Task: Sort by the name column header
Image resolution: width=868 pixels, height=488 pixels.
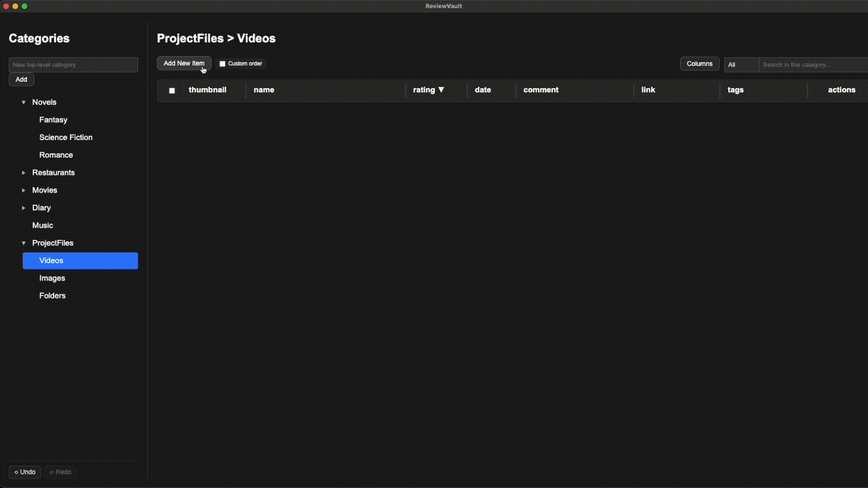Action: pos(264,89)
